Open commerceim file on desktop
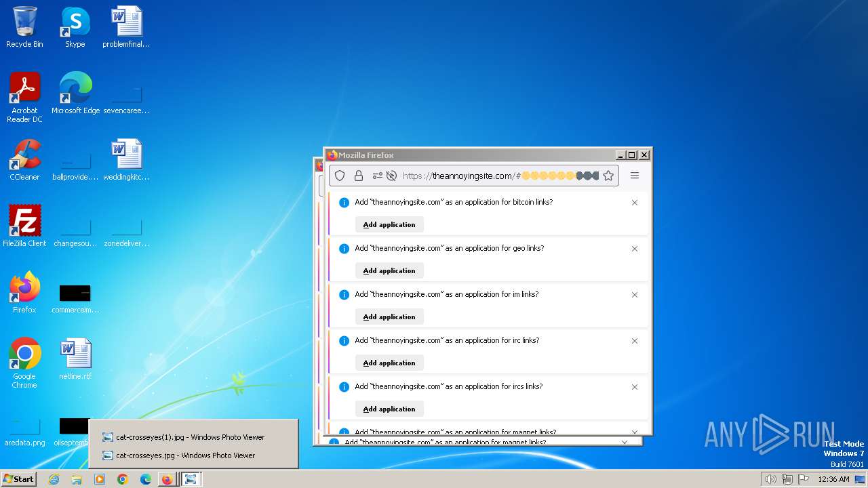The width and height of the screenshot is (868, 488). tap(75, 298)
